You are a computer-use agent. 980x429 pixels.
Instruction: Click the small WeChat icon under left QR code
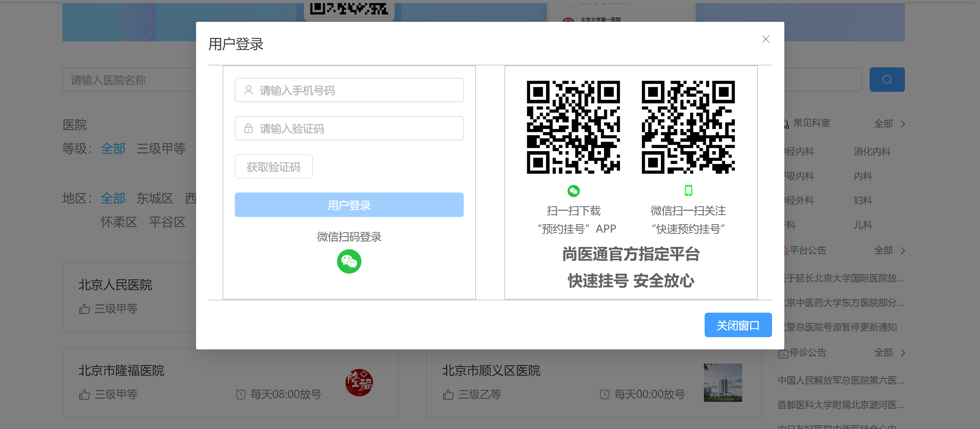[573, 191]
